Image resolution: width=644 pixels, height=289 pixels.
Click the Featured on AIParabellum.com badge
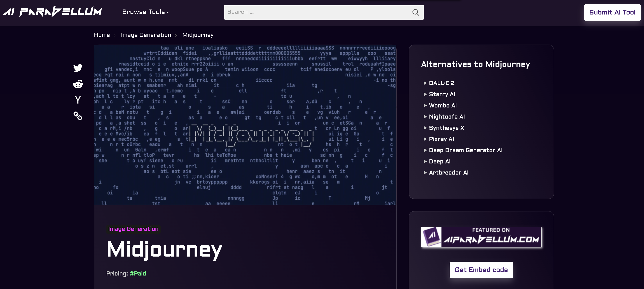click(481, 237)
